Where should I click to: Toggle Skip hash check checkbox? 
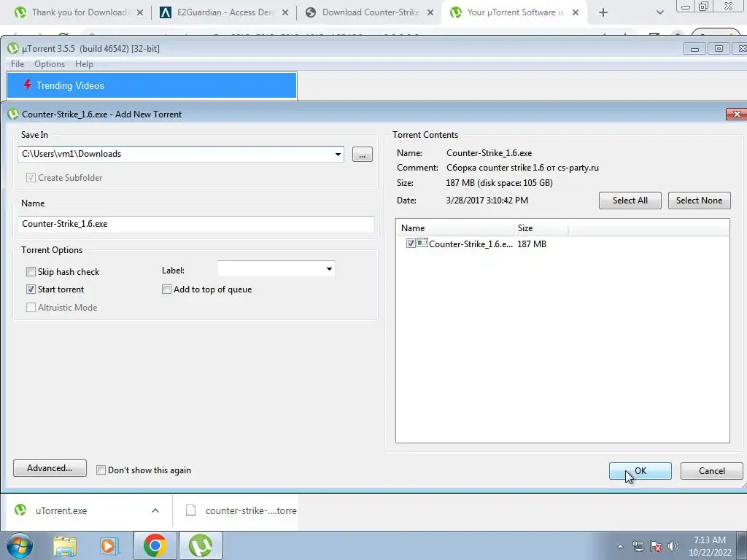[x=31, y=272]
